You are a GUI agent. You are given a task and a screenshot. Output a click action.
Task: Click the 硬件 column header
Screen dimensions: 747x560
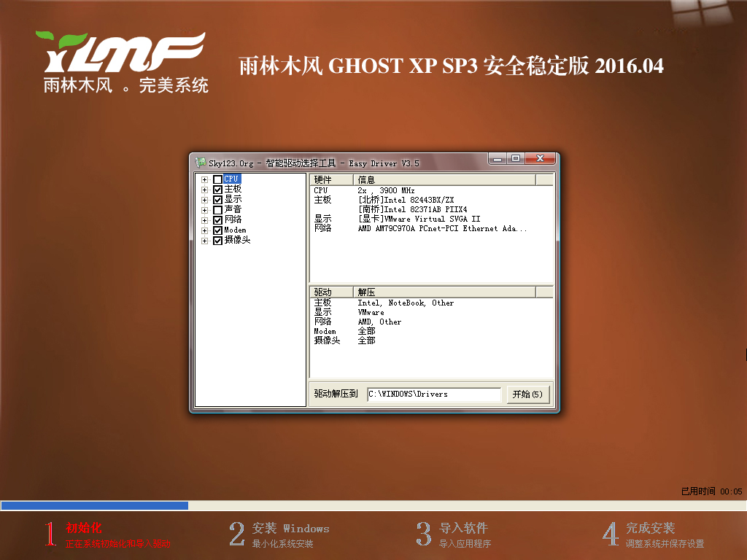331,179
